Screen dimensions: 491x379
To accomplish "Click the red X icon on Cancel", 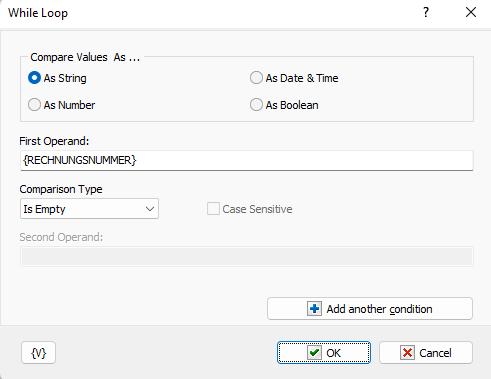I will tap(407, 353).
